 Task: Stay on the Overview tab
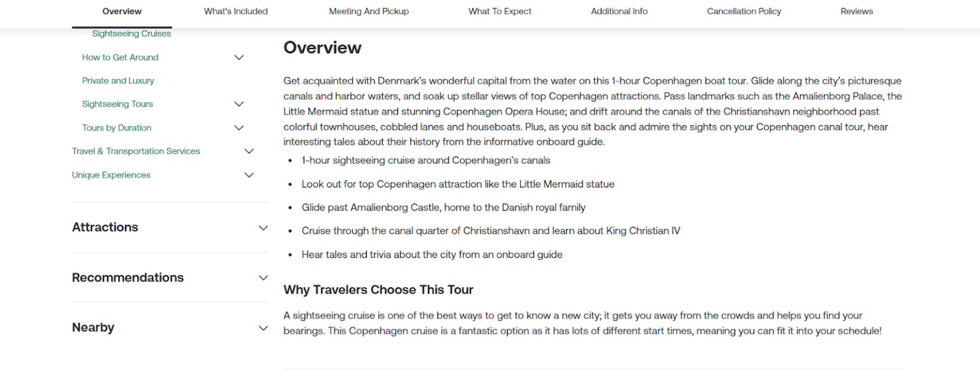point(121,11)
